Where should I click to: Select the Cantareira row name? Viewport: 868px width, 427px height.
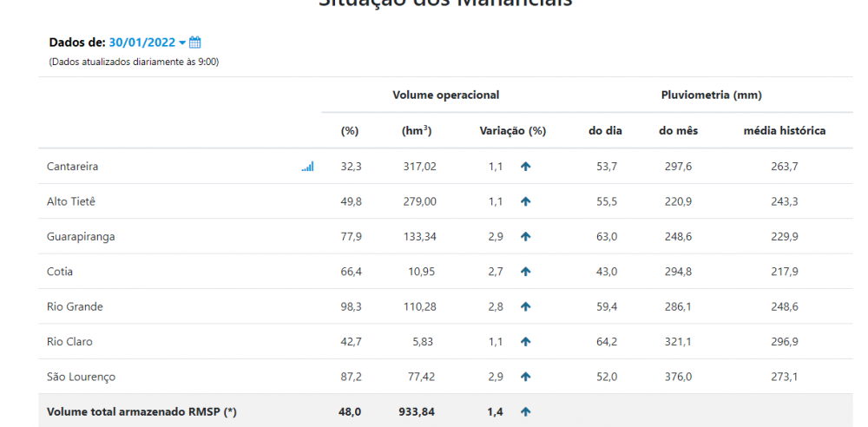point(73,166)
